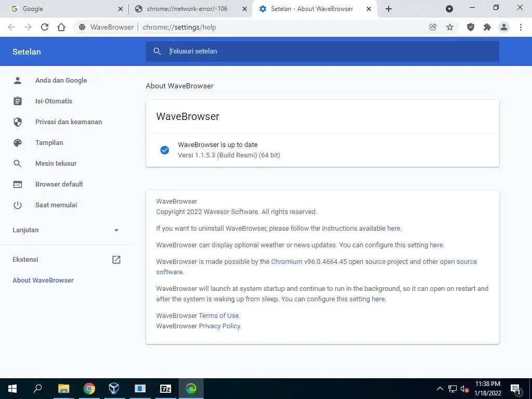Go to the home page icon

click(x=61, y=27)
